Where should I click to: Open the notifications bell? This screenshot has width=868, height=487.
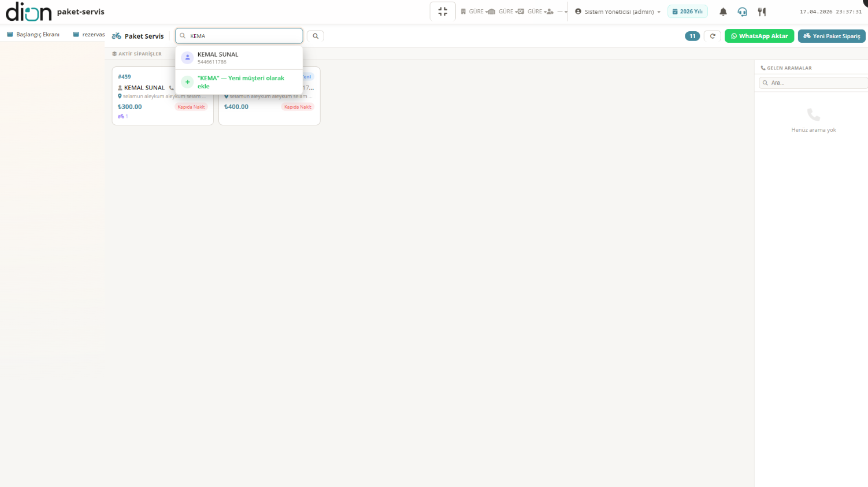(723, 12)
